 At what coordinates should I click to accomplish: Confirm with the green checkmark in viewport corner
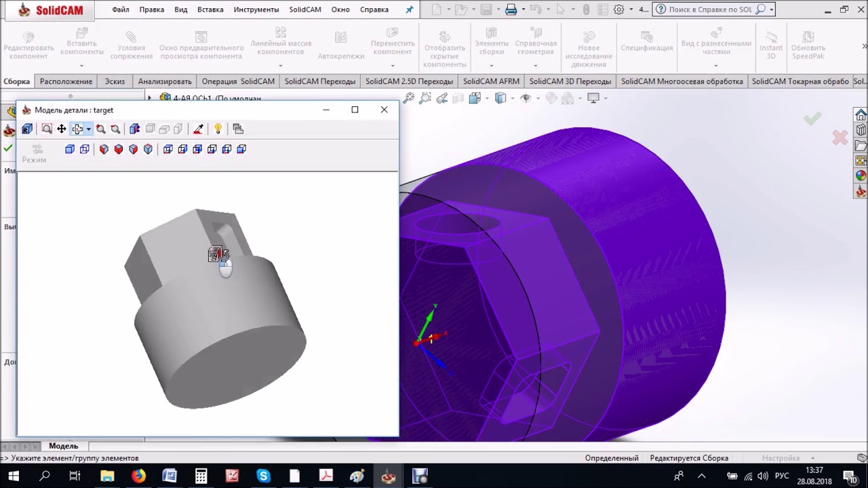click(812, 119)
